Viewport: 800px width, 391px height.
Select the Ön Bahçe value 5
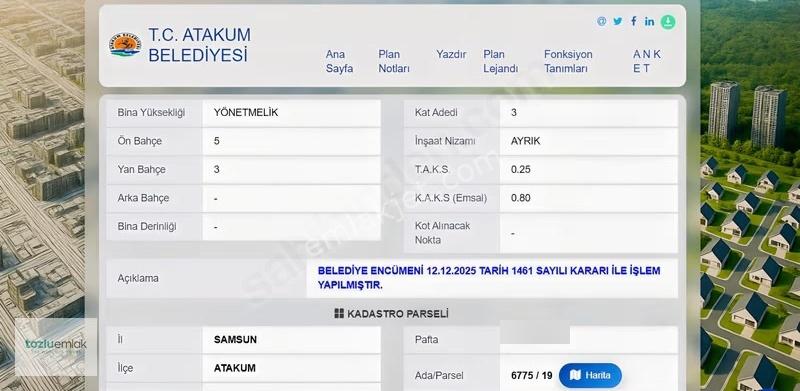point(291,141)
